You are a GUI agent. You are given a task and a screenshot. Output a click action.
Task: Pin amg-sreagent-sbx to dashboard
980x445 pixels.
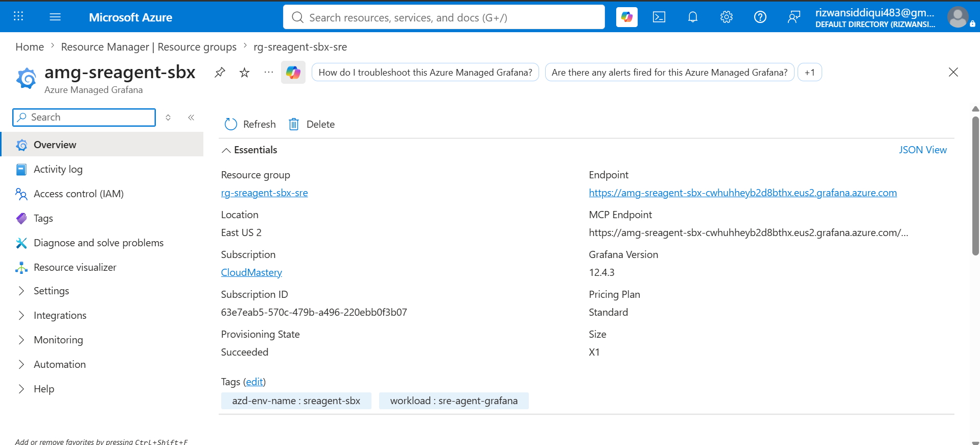click(x=220, y=73)
